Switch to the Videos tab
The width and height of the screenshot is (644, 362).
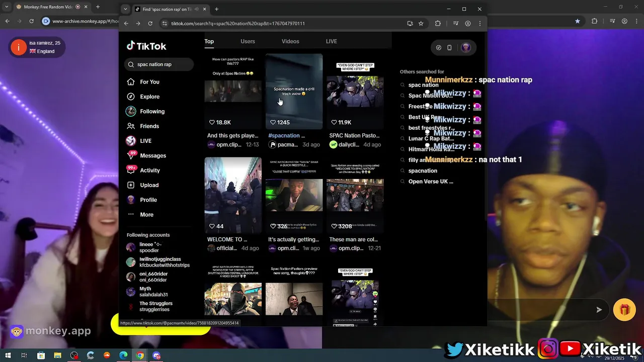click(290, 41)
